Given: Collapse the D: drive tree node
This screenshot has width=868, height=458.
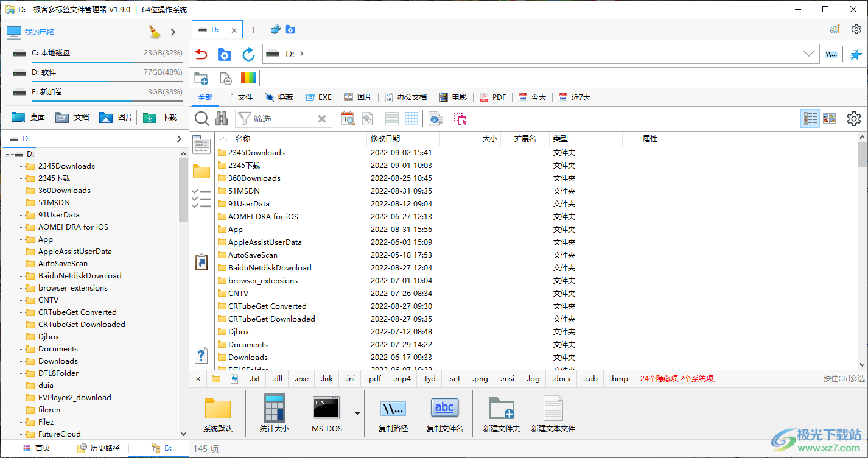Looking at the screenshot, I should pos(8,154).
